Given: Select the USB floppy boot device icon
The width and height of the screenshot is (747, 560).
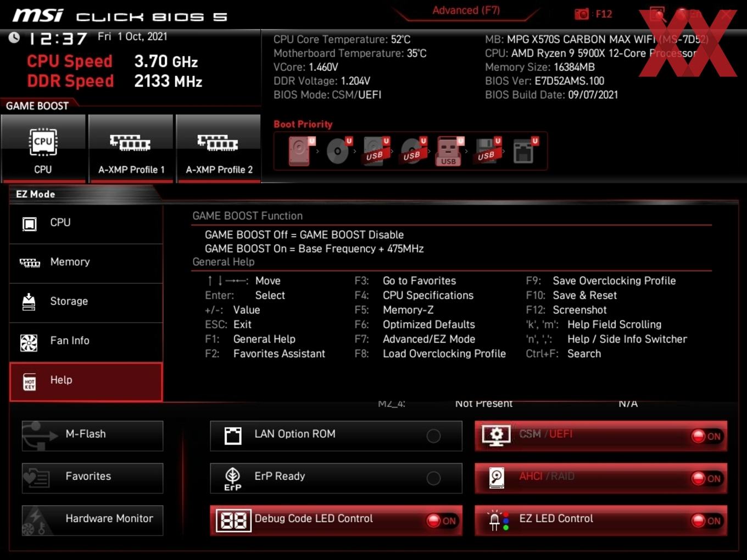Looking at the screenshot, I should [488, 151].
